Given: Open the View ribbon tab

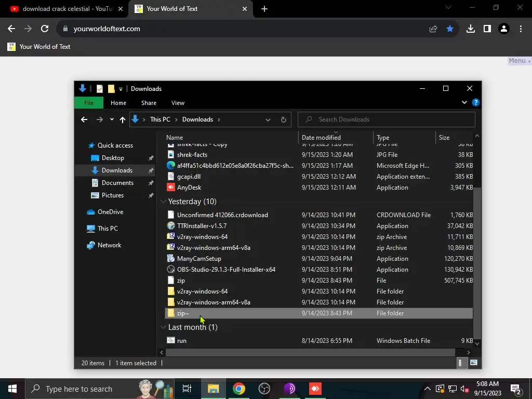Looking at the screenshot, I should pos(178,103).
